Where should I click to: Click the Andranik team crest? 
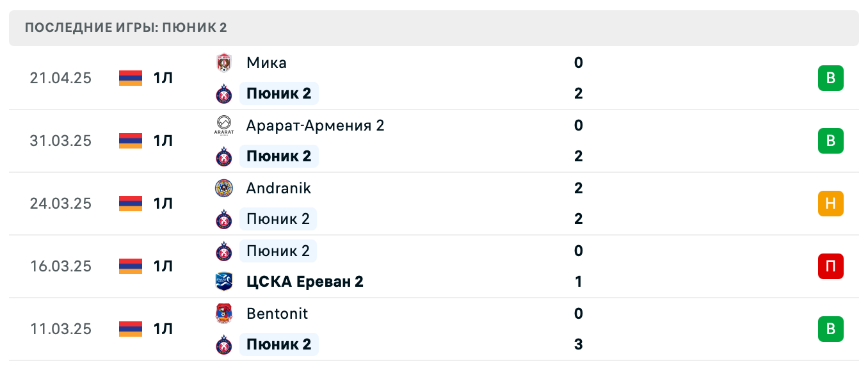(x=224, y=188)
